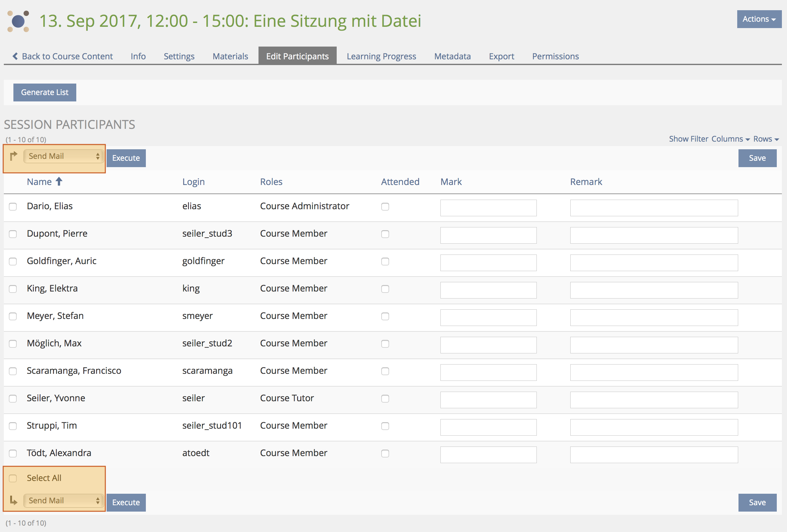
Task: Mark Goldfinger, Auric as attended
Action: 385,261
